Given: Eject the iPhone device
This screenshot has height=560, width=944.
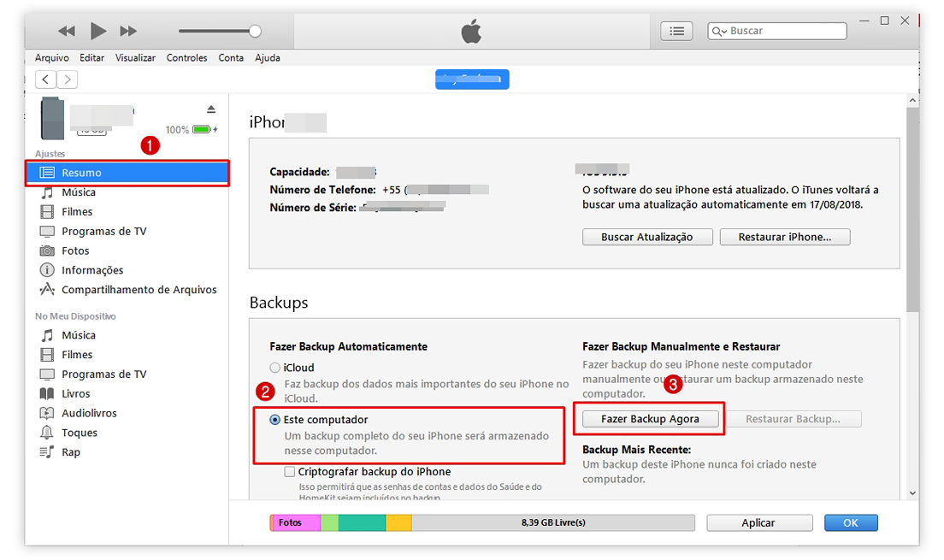Looking at the screenshot, I should [211, 109].
